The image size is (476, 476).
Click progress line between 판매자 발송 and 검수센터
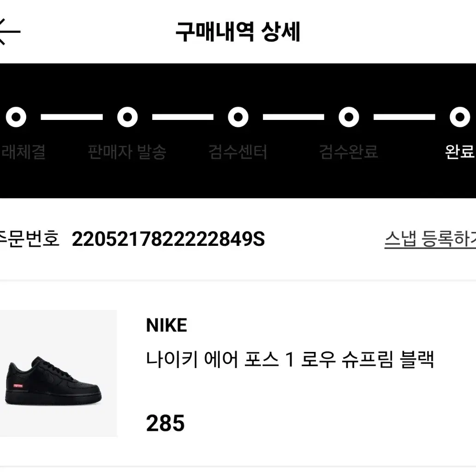[x=183, y=117]
